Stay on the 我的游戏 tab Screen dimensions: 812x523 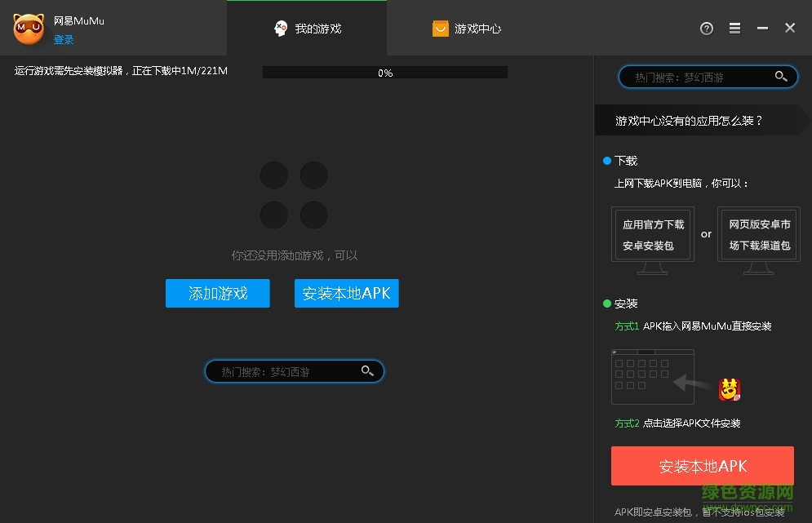click(x=306, y=28)
